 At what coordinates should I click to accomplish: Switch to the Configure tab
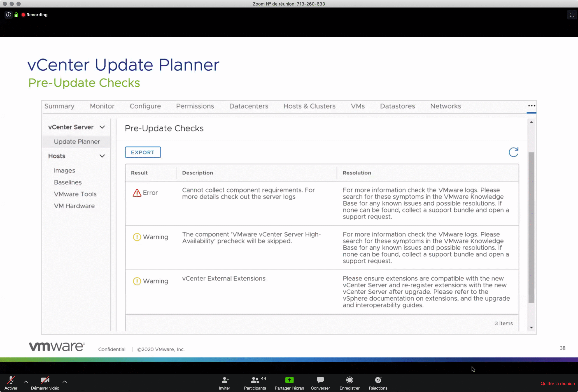(x=145, y=106)
